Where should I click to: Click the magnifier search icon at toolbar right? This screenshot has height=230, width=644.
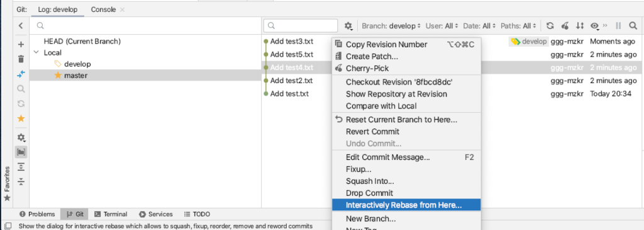click(x=633, y=26)
